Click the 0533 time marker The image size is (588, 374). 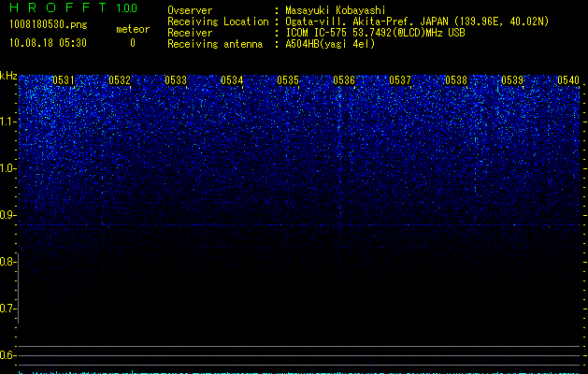[x=176, y=80]
